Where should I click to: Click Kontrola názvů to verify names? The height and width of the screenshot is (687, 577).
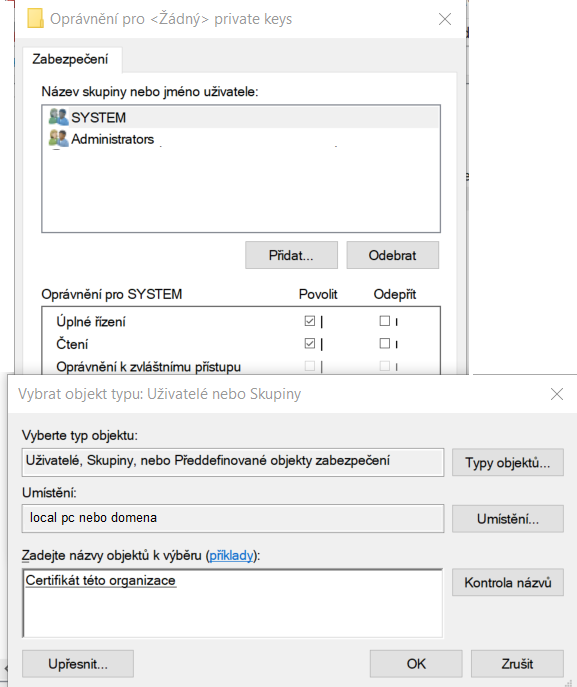pyautogui.click(x=508, y=582)
